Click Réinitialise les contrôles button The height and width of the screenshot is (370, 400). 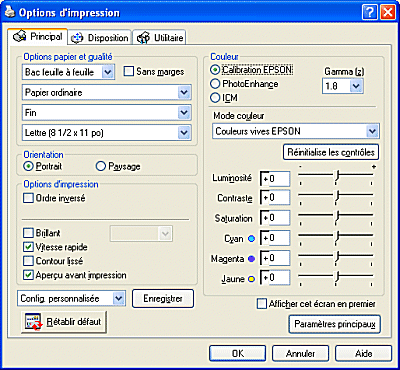pos(331,153)
